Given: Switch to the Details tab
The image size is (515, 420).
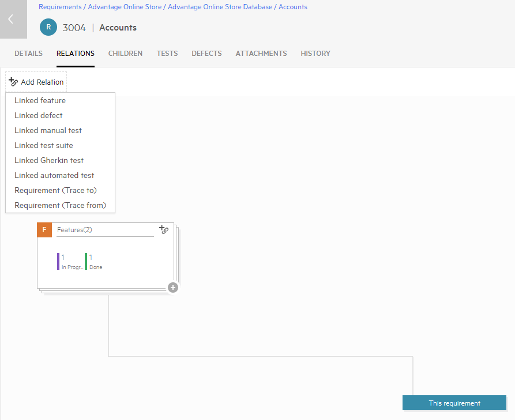Looking at the screenshot, I should tap(29, 54).
